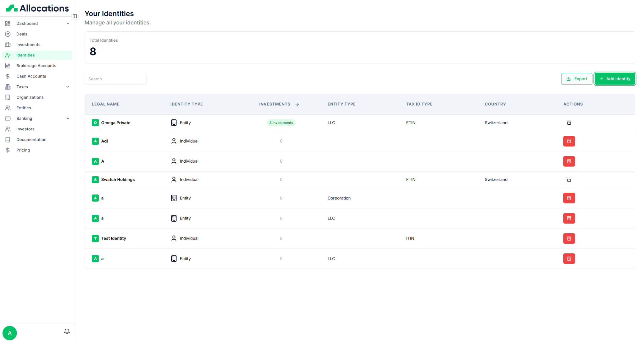Archive the Test Identity row
Screen dimensions: 644x341
pos(569,238)
